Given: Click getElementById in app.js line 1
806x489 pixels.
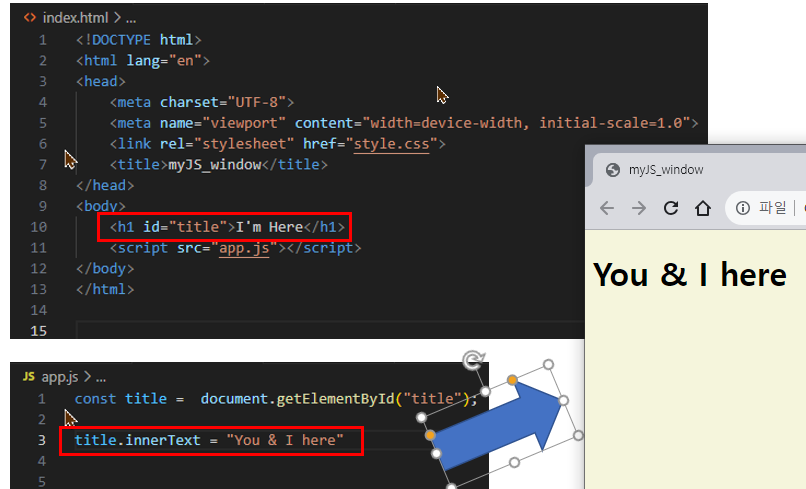Looking at the screenshot, I should click(x=335, y=399).
